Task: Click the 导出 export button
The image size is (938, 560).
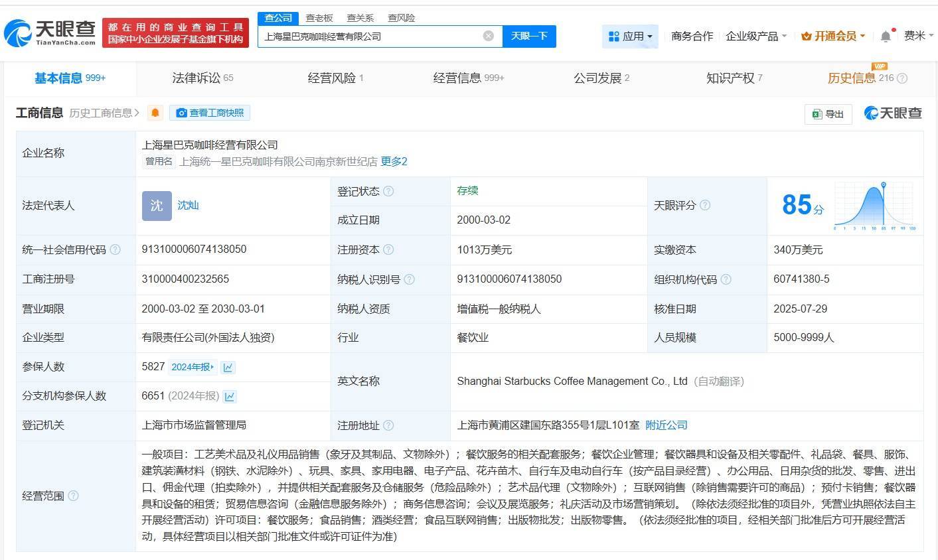Action: 828,114
